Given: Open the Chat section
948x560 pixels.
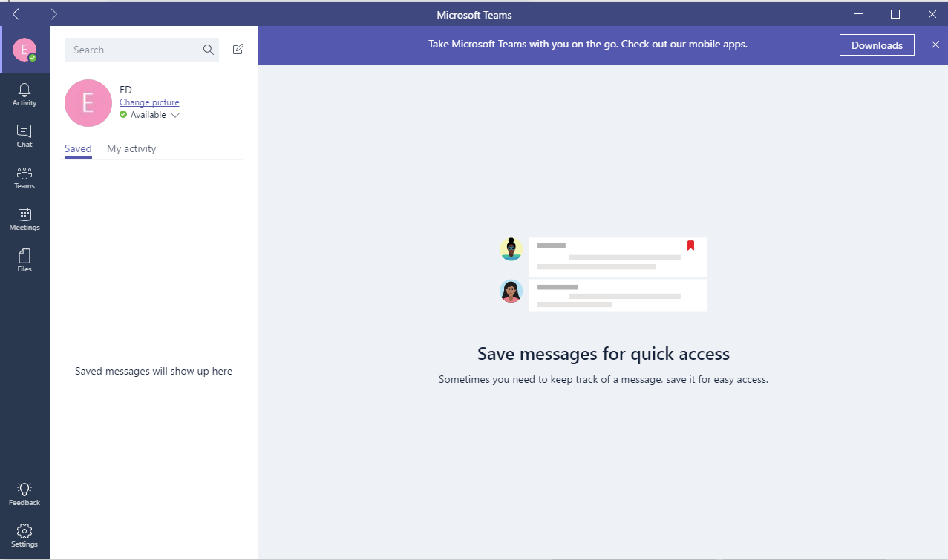Looking at the screenshot, I should 24,136.
